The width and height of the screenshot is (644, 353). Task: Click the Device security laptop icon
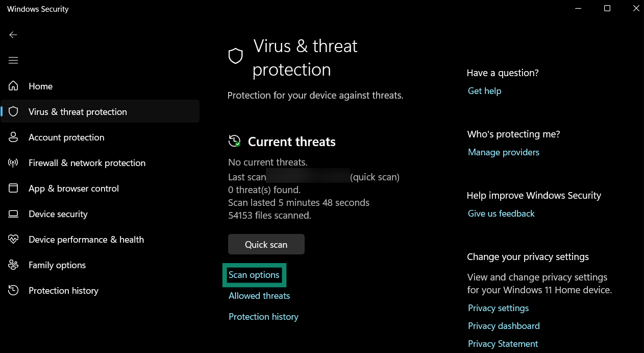point(13,214)
